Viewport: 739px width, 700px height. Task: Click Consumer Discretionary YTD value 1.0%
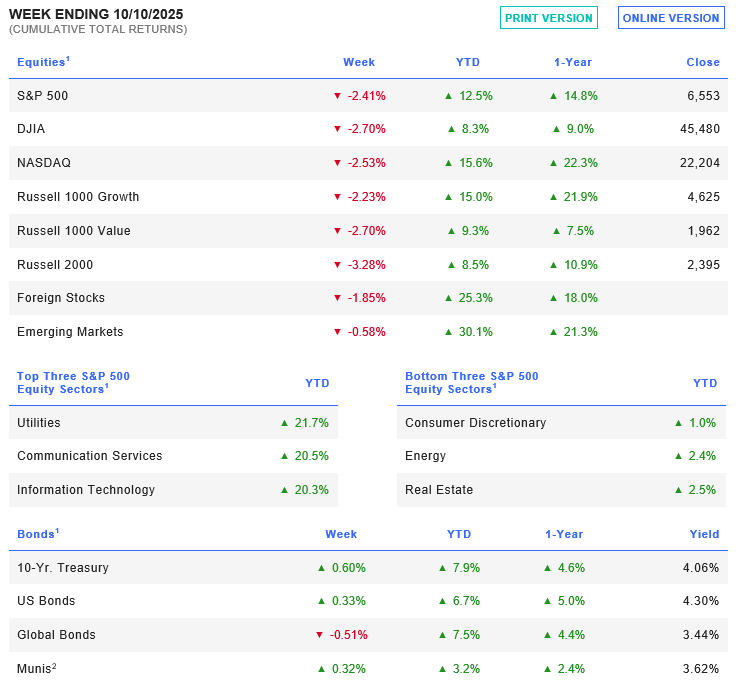(x=702, y=422)
